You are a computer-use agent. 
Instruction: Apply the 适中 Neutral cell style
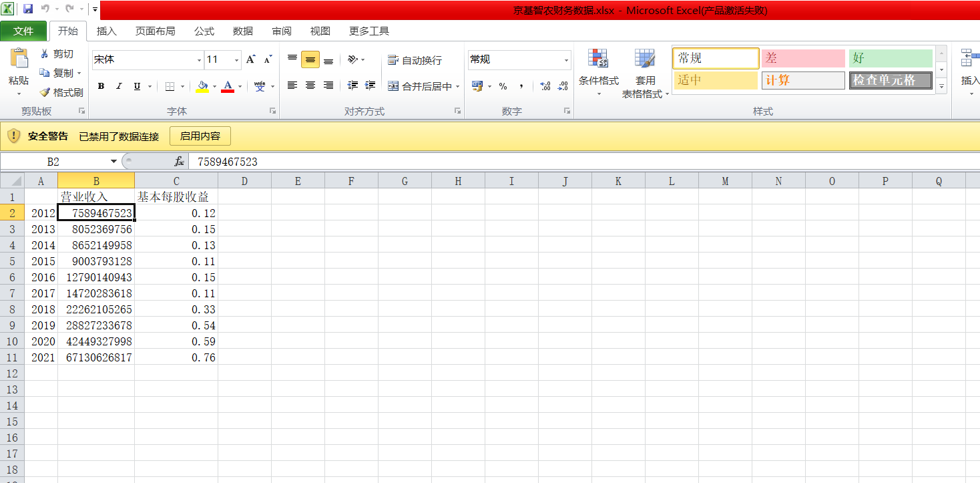(716, 81)
